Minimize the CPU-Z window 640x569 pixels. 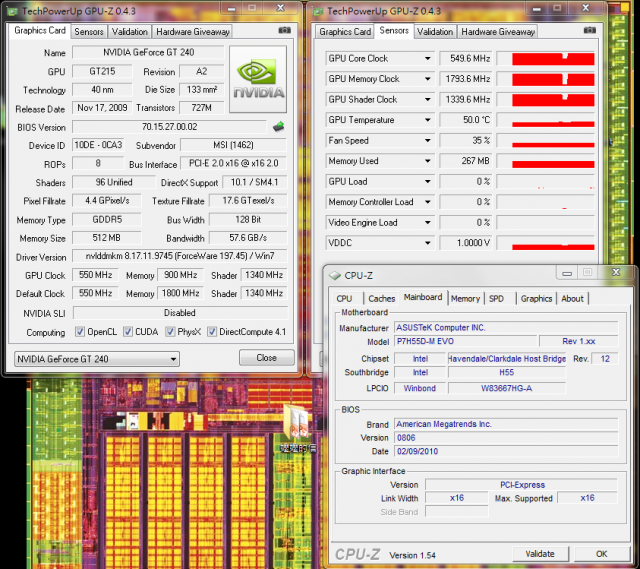[x=567, y=273]
